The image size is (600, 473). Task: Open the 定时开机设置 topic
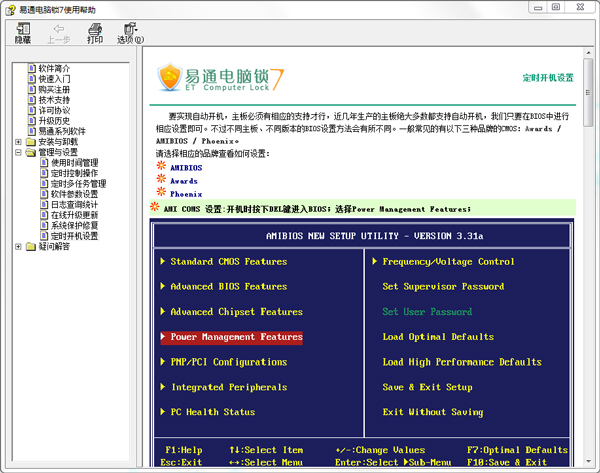click(x=75, y=236)
